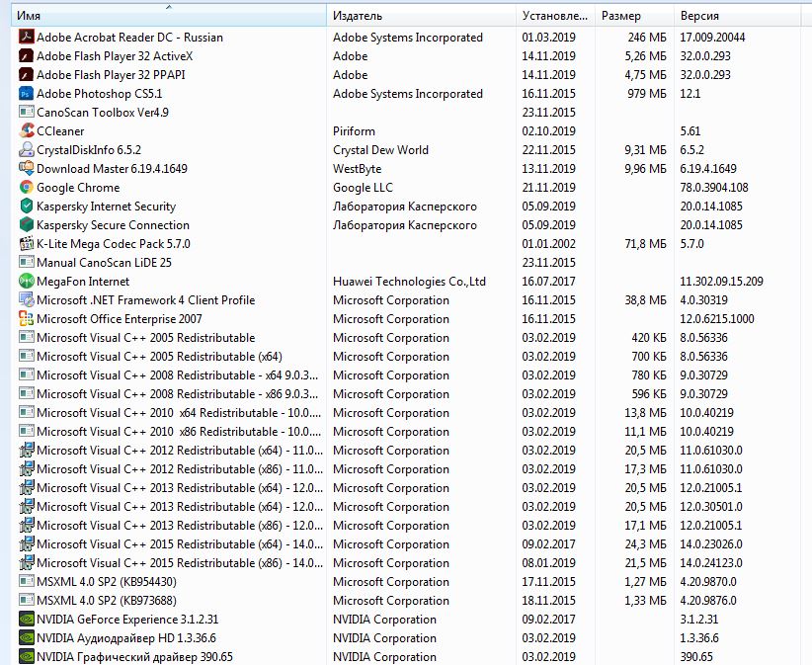Click the NVIDIA Аудиодрайвер HD icon
The height and width of the screenshot is (665, 812).
pyautogui.click(x=26, y=638)
